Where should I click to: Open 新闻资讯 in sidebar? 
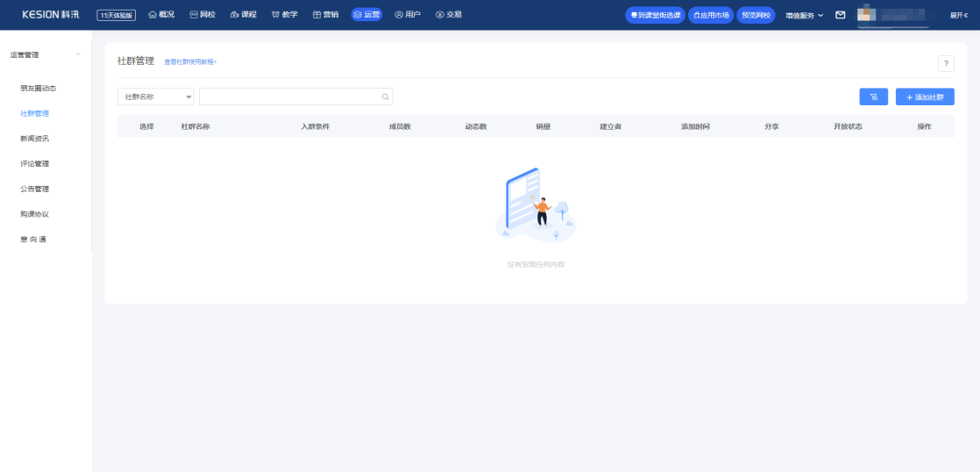click(x=34, y=139)
